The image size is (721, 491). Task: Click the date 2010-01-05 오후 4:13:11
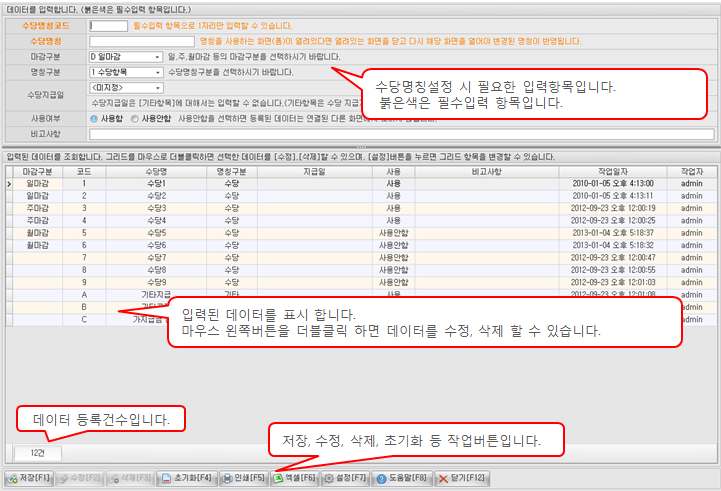click(613, 196)
